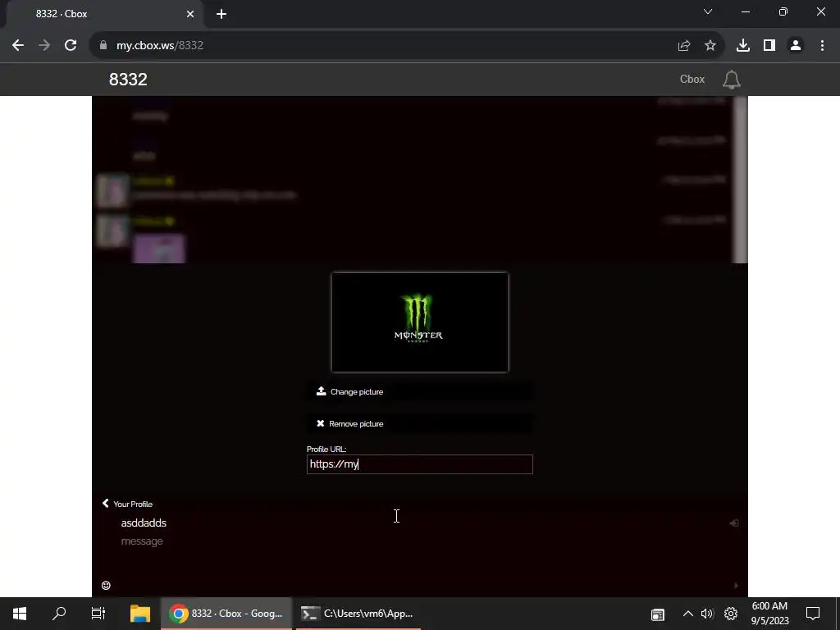Viewport: 840px width, 630px height.
Task: Click Remove picture button
Action: (420, 424)
